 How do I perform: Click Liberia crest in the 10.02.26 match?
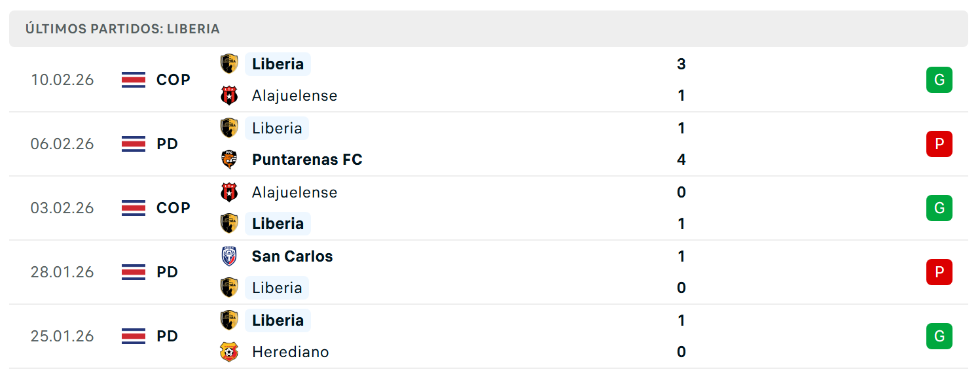coord(229,64)
